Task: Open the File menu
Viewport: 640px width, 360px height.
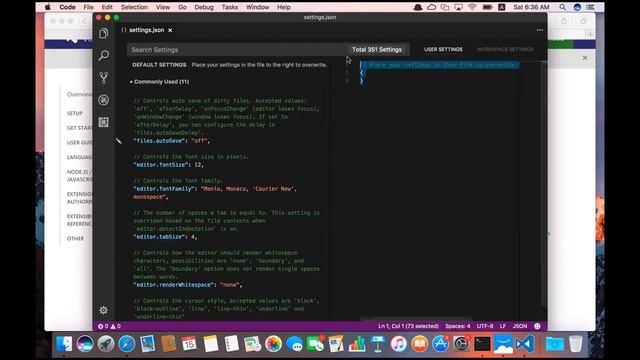Action: (x=88, y=7)
